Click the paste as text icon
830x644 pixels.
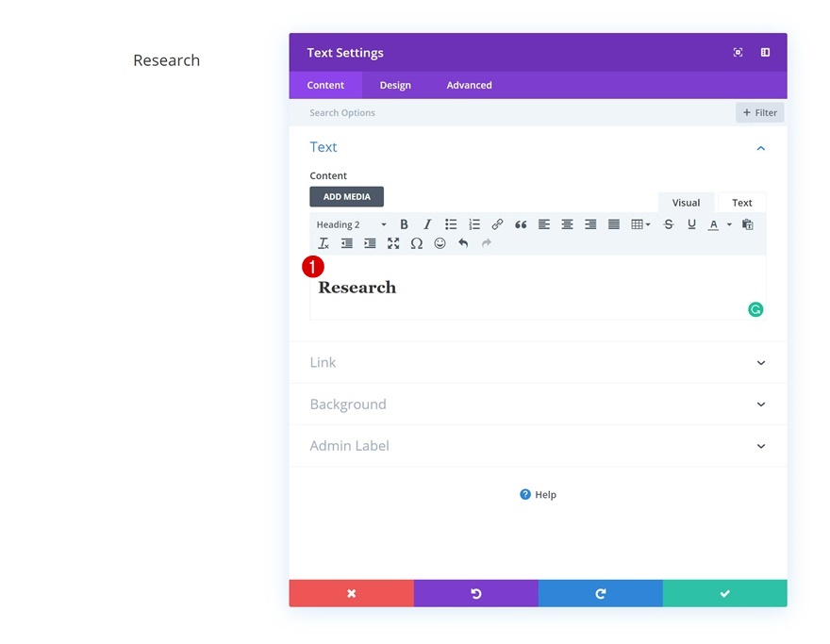click(747, 224)
